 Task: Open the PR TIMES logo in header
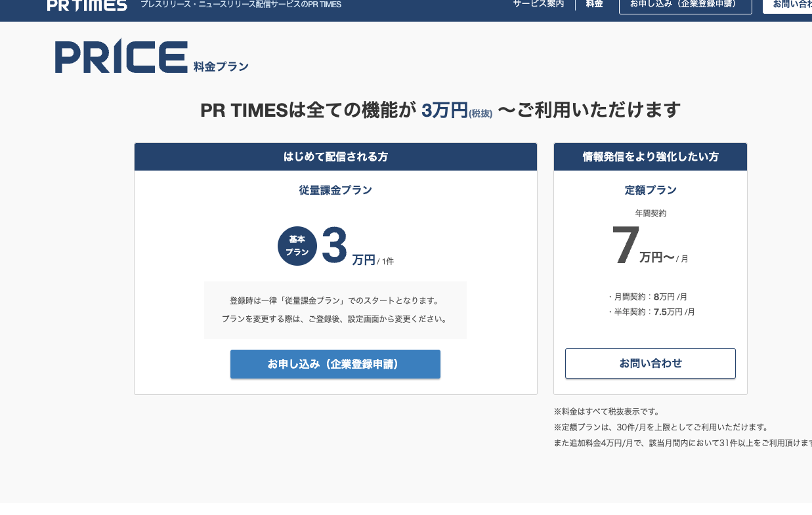tap(87, 5)
